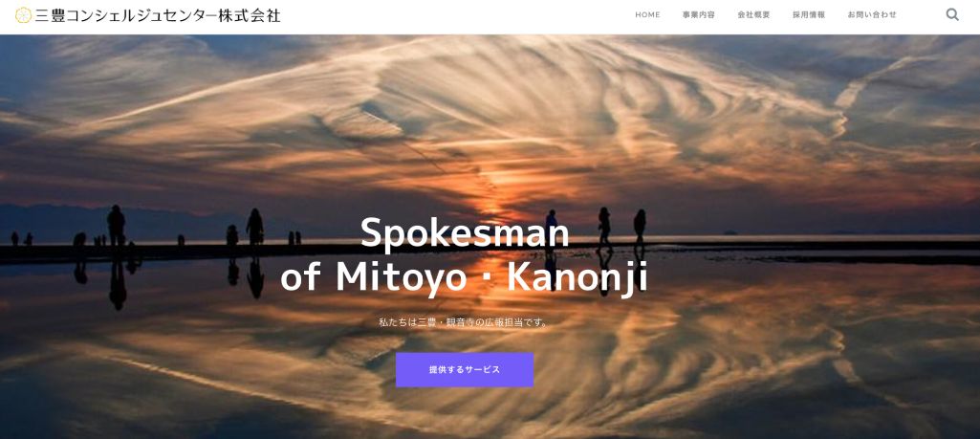The image size is (980, 439).
Task: Open the 事業内容 menu item
Action: (699, 15)
